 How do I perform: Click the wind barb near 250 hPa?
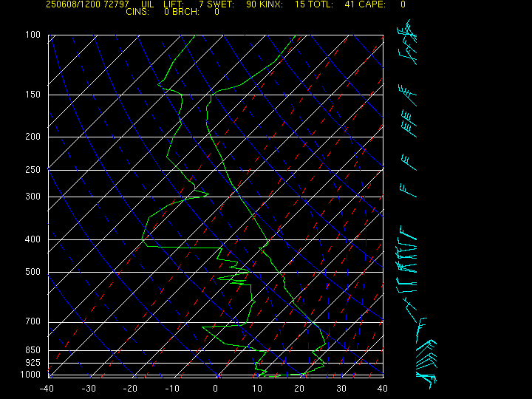pos(409,162)
